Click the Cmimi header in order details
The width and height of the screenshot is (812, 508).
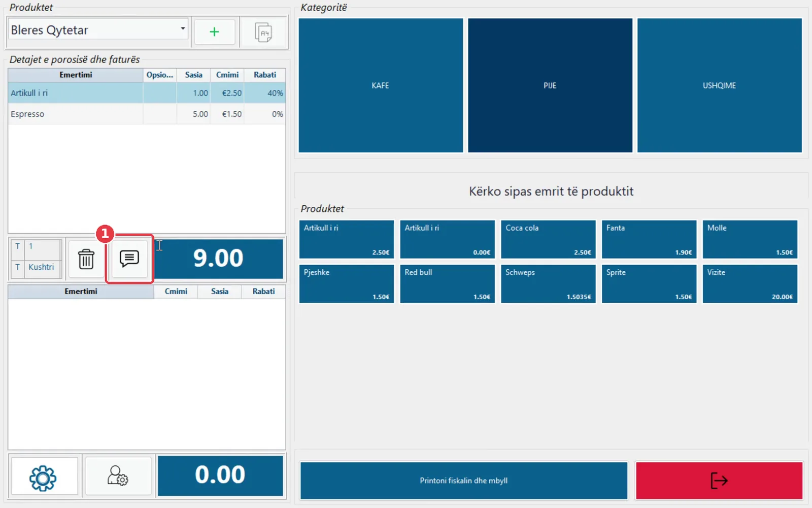(227, 75)
